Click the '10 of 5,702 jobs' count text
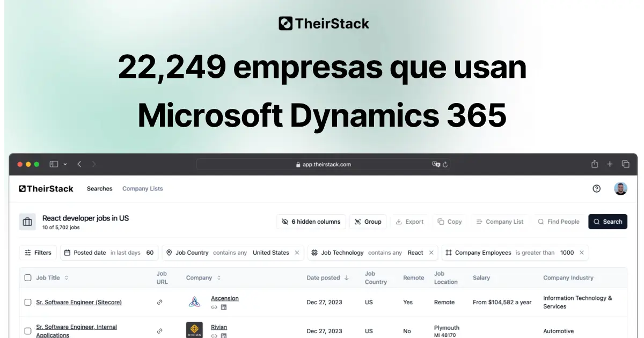The width and height of the screenshot is (644, 338). pyautogui.click(x=61, y=227)
